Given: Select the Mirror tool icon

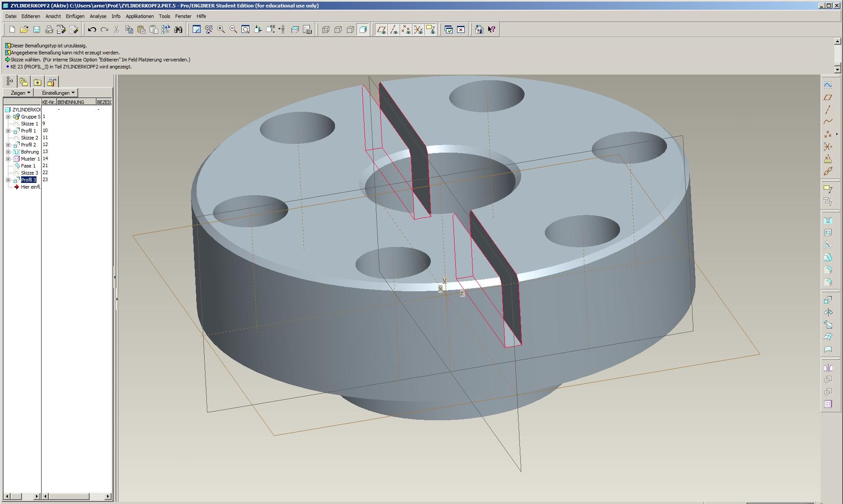Looking at the screenshot, I should point(828,368).
